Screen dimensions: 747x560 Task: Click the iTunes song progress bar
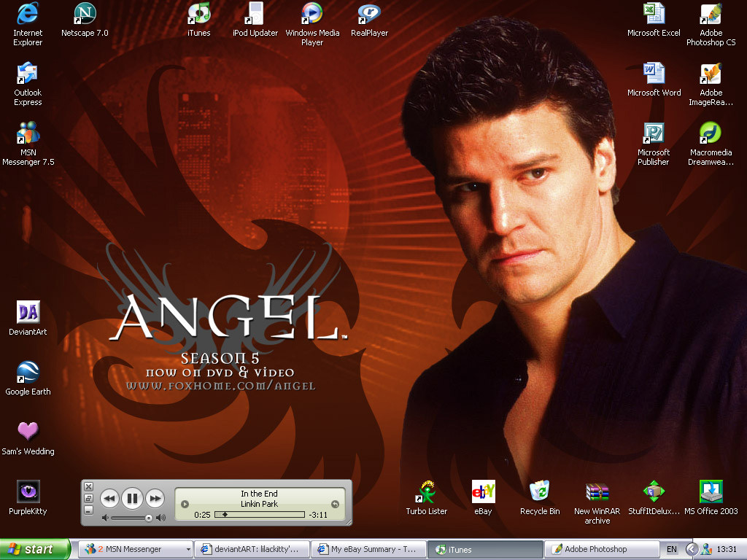(x=260, y=514)
